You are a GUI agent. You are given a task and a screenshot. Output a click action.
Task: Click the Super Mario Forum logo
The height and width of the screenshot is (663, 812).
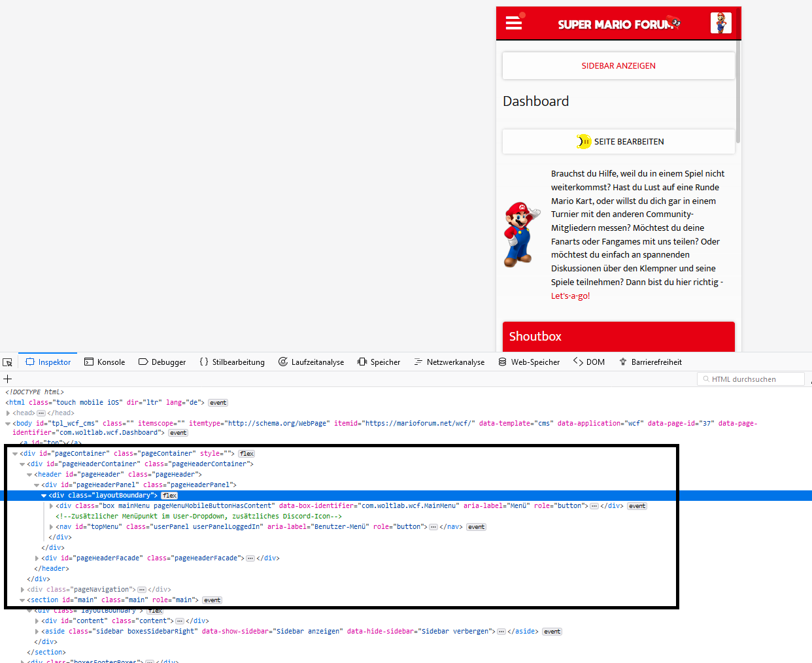pos(618,24)
